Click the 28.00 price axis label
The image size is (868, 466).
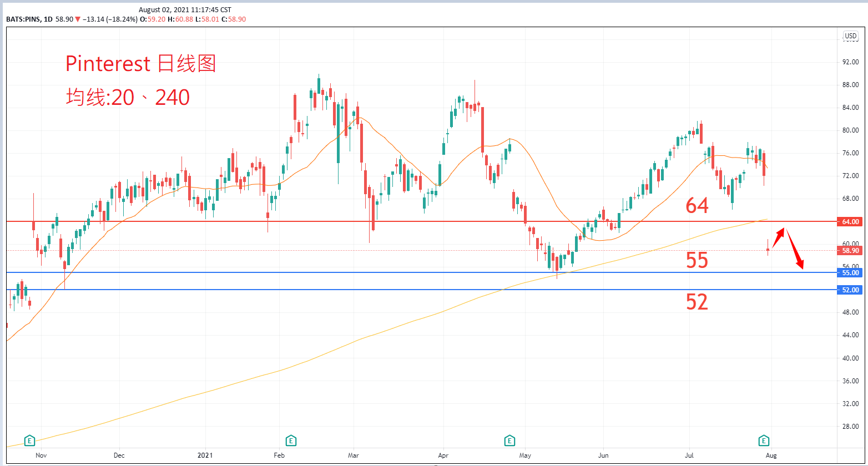(851, 426)
